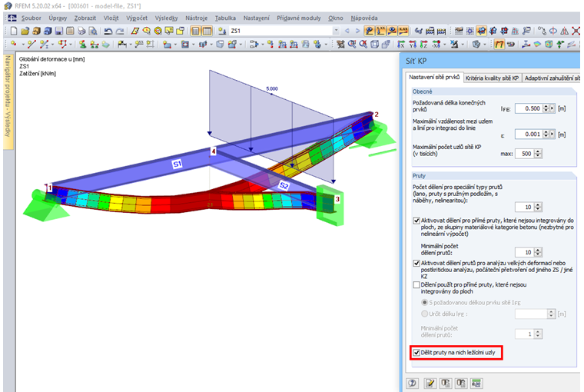Click the load value 5.000 label
This screenshot has width=584, height=392.
(272, 88)
